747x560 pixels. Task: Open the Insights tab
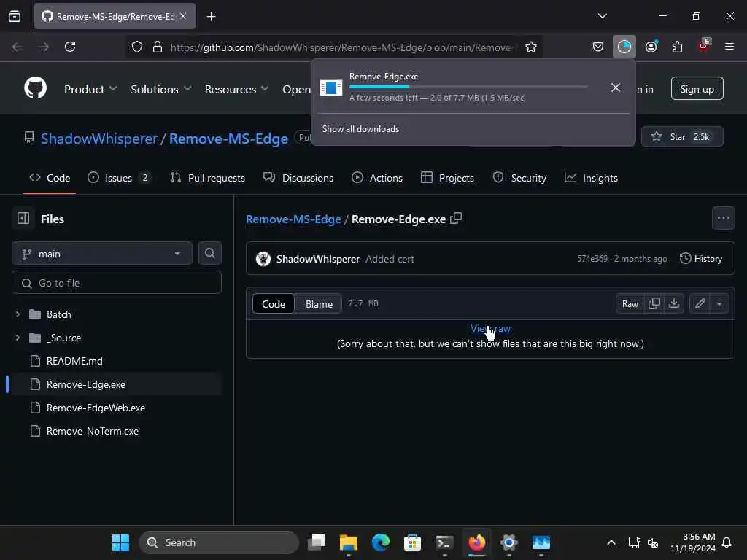[x=591, y=178]
